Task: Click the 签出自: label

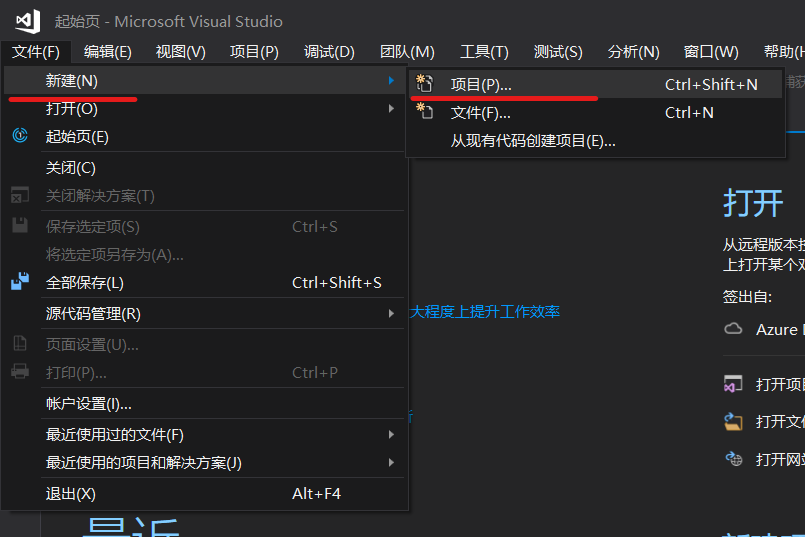Action: tap(747, 296)
